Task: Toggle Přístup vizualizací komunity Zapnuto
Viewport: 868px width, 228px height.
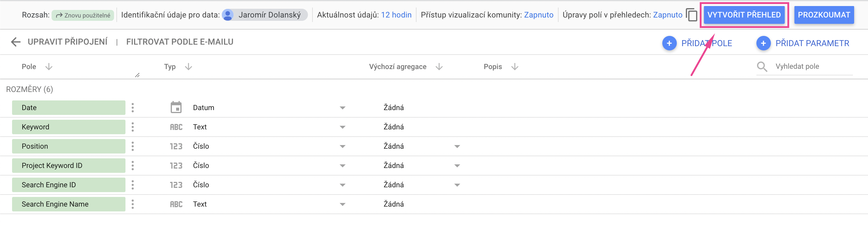Action: [x=538, y=15]
